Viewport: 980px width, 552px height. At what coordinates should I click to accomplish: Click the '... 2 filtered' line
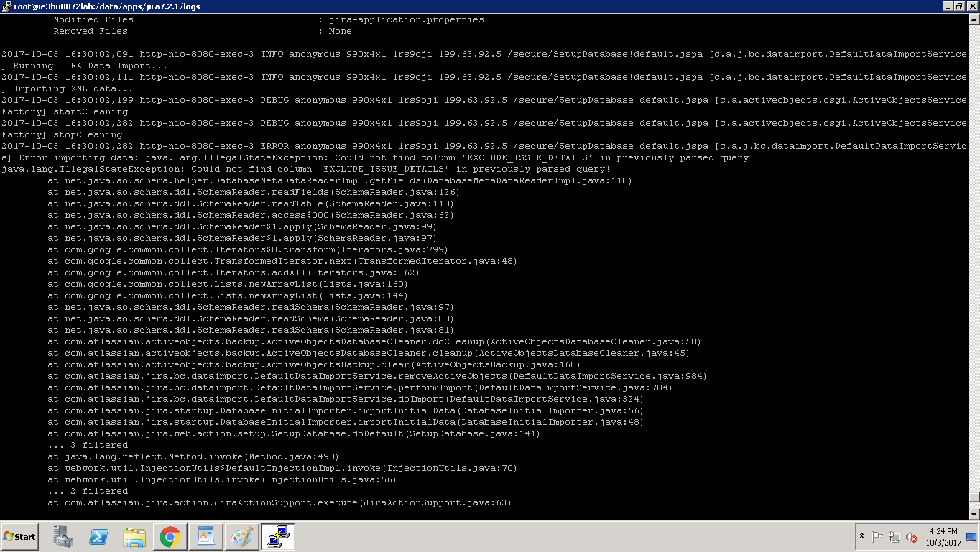(x=88, y=491)
